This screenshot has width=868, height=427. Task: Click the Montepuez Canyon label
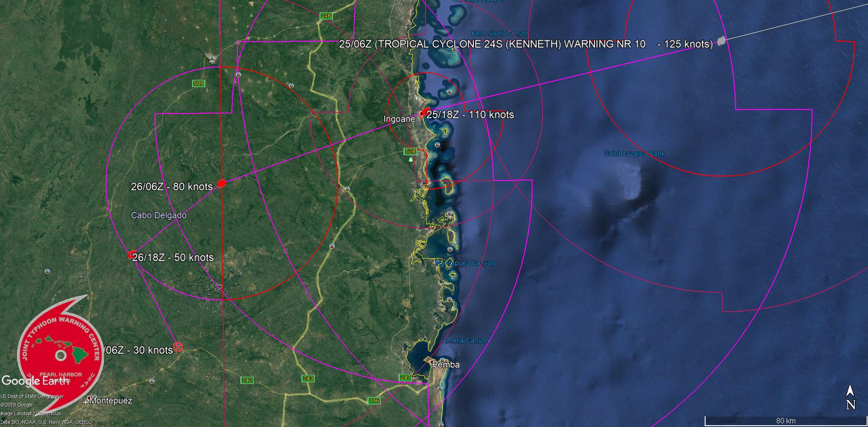click(465, 263)
